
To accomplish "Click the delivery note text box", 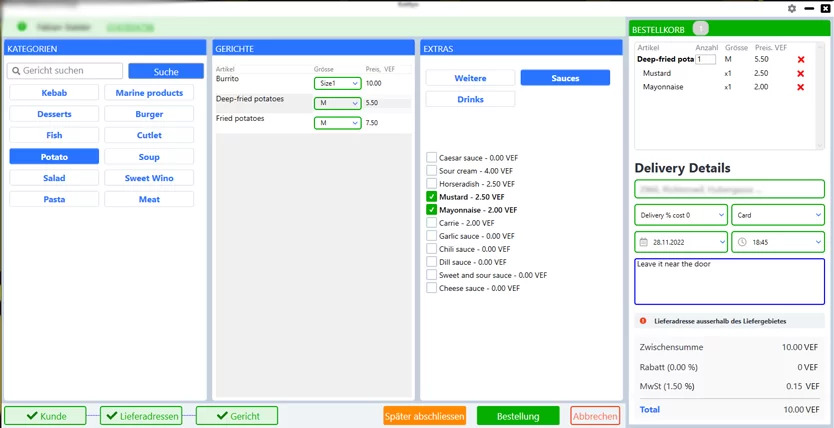I will tap(729, 281).
